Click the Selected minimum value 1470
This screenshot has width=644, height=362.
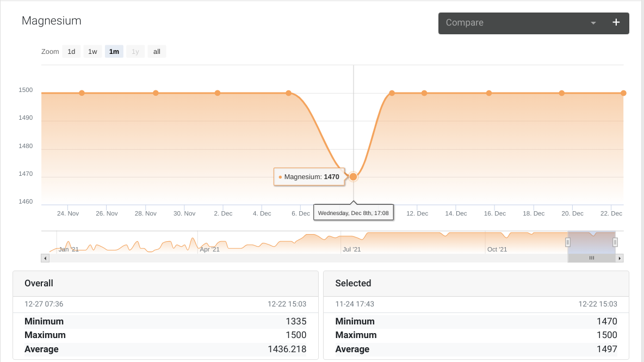[x=607, y=321]
